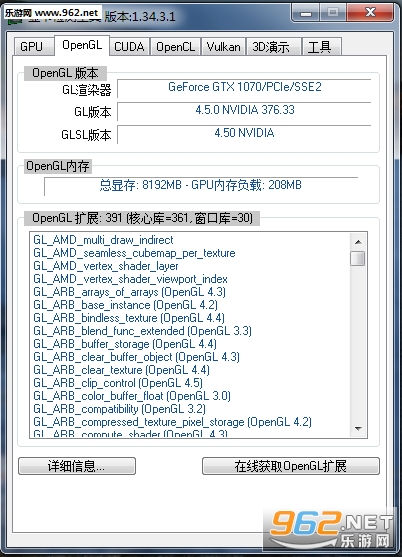Close the window with the X button
Image resolution: width=402 pixels, height=557 pixels.
370,13
